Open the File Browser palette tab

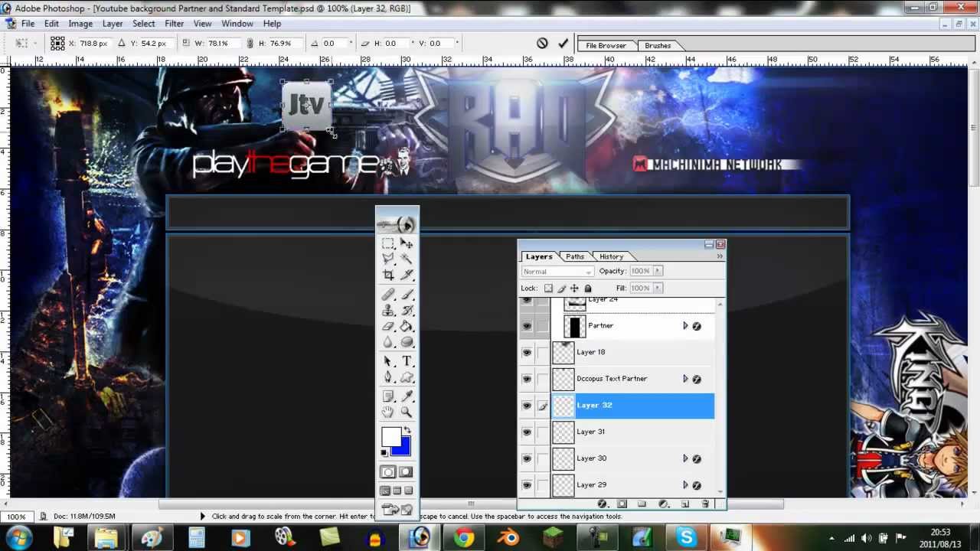(x=606, y=45)
